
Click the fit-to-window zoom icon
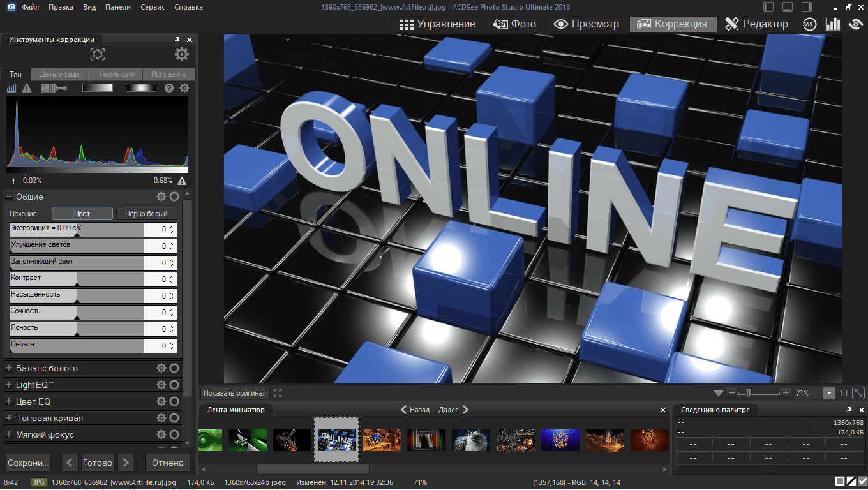pyautogui.click(x=858, y=393)
